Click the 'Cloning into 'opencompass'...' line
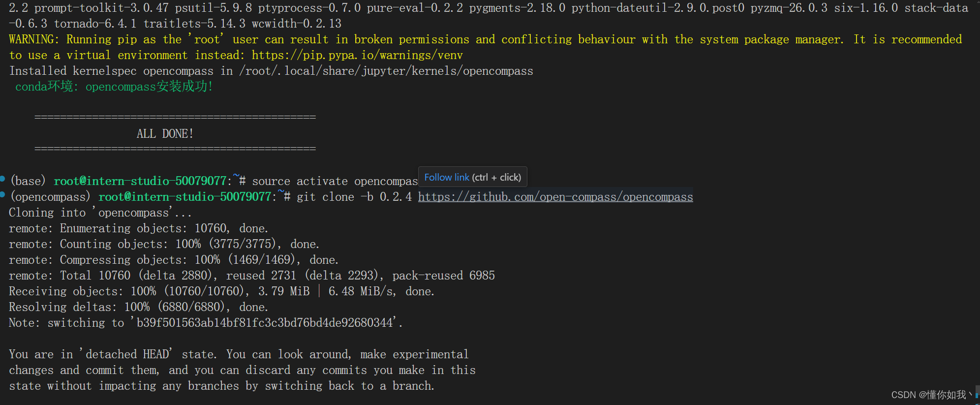 pos(100,213)
